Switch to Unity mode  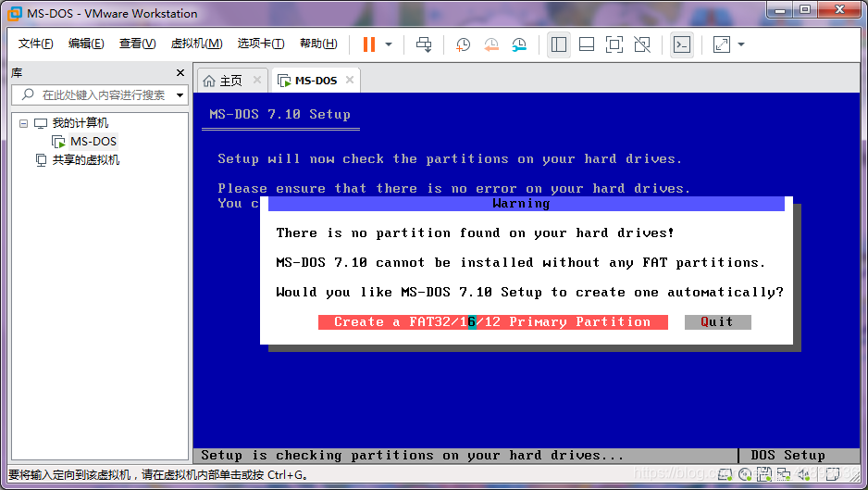pyautogui.click(x=642, y=44)
